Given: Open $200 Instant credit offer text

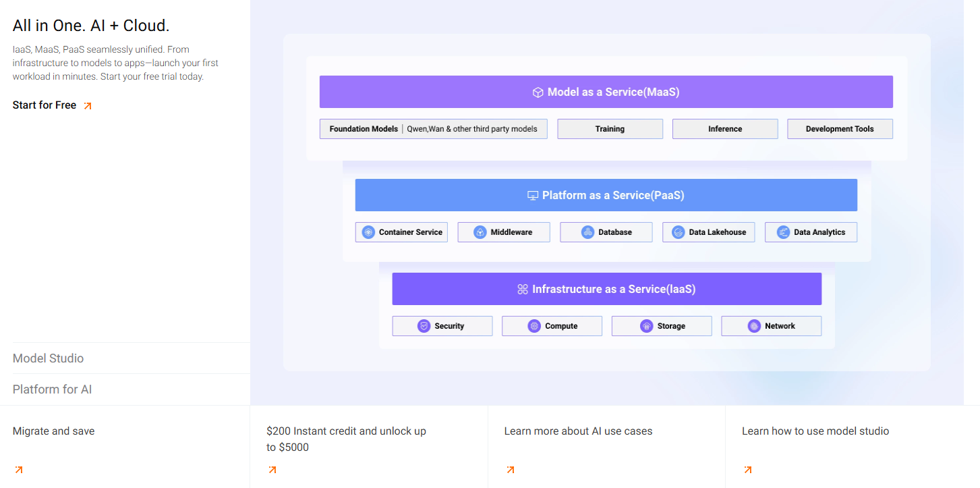Looking at the screenshot, I should point(346,439).
